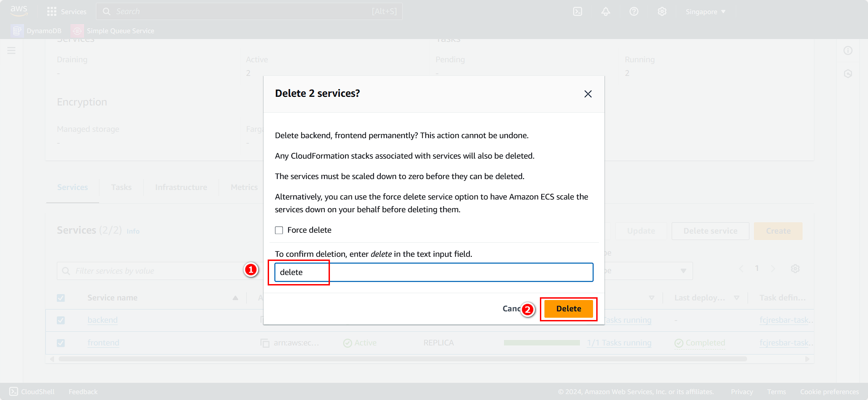Switch to the Services tab
This screenshot has height=400, width=868.
pos(73,187)
